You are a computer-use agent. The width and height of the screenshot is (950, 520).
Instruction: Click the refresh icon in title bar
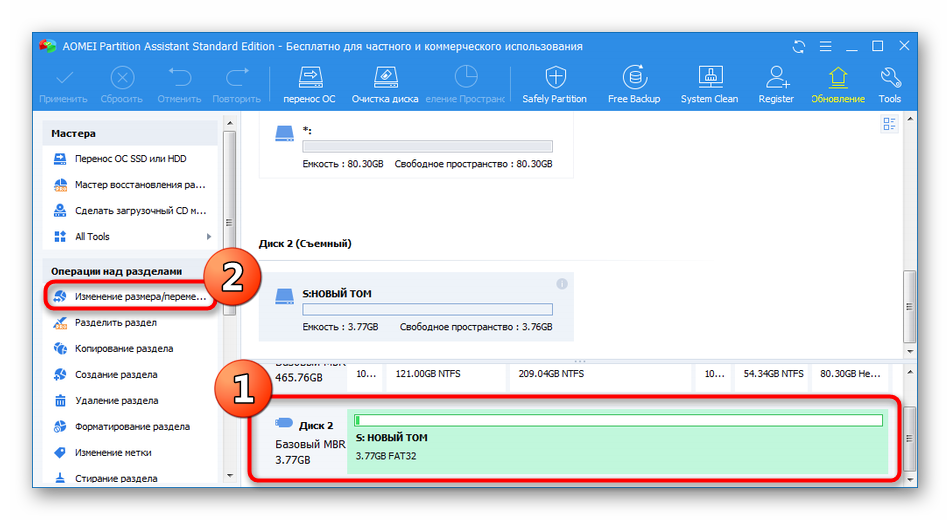point(798,47)
